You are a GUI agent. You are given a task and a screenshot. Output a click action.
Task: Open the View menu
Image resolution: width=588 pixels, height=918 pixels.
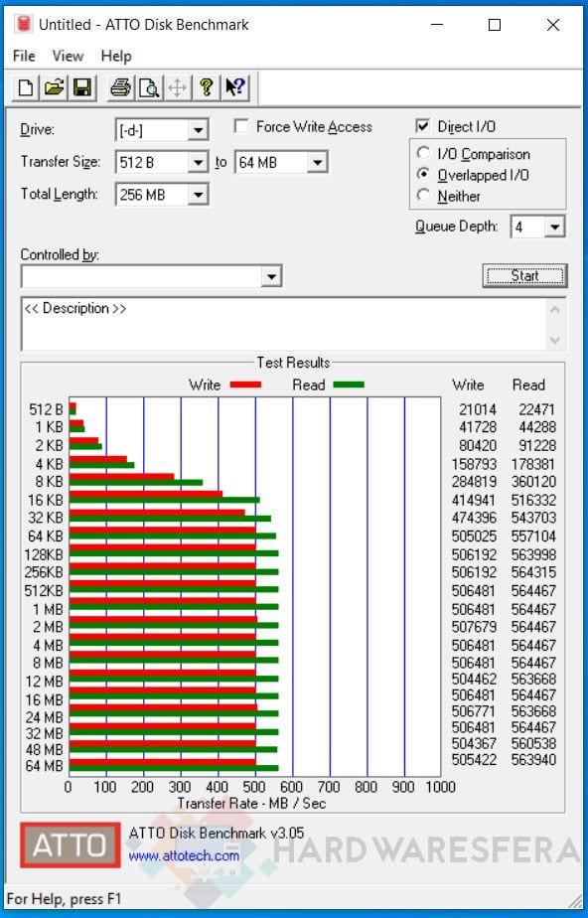click(x=68, y=57)
